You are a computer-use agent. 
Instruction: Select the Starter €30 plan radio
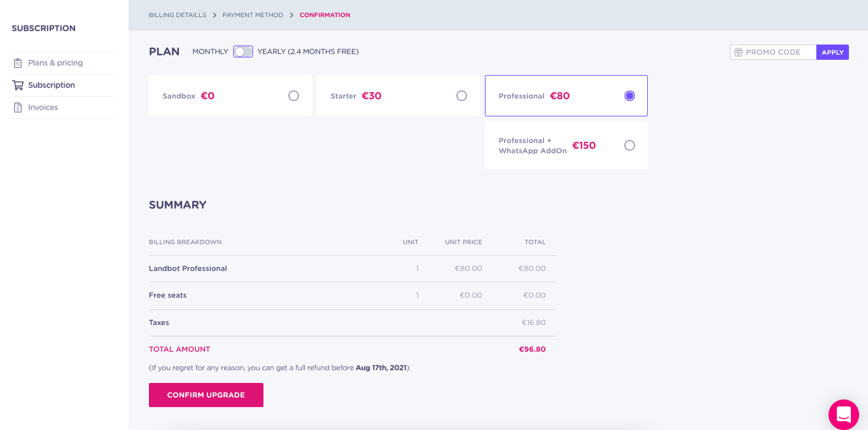[x=461, y=96]
